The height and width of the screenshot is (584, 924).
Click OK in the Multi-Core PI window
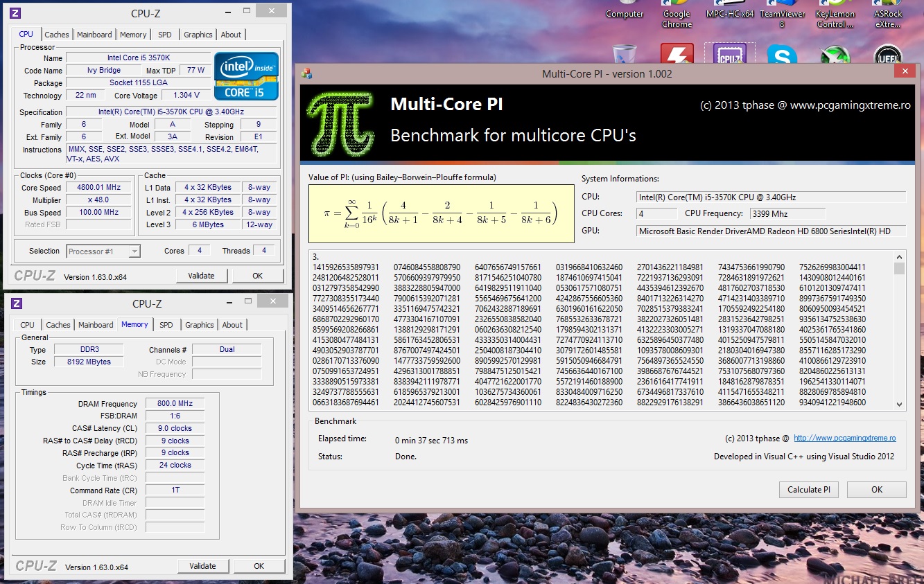coord(876,490)
